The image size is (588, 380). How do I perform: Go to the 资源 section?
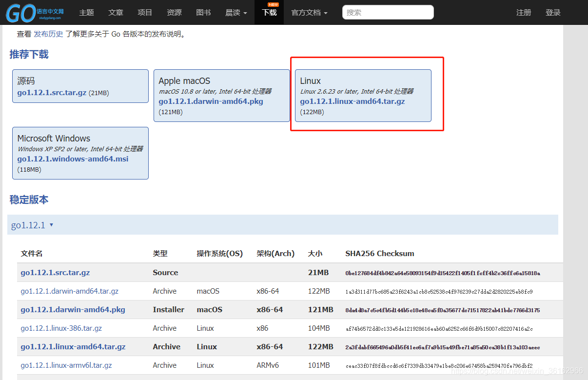(x=174, y=13)
